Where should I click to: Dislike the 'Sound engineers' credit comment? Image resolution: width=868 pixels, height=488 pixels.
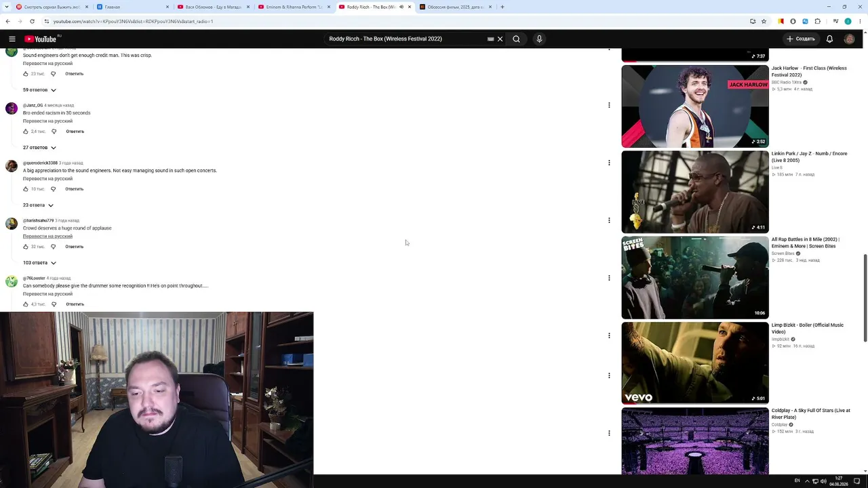pyautogui.click(x=53, y=74)
